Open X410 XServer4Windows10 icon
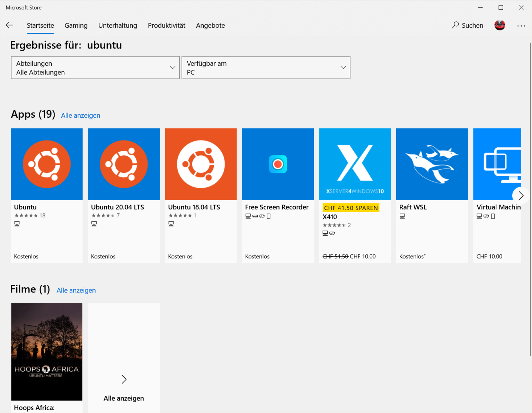The height and width of the screenshot is (413, 532). pos(355,164)
